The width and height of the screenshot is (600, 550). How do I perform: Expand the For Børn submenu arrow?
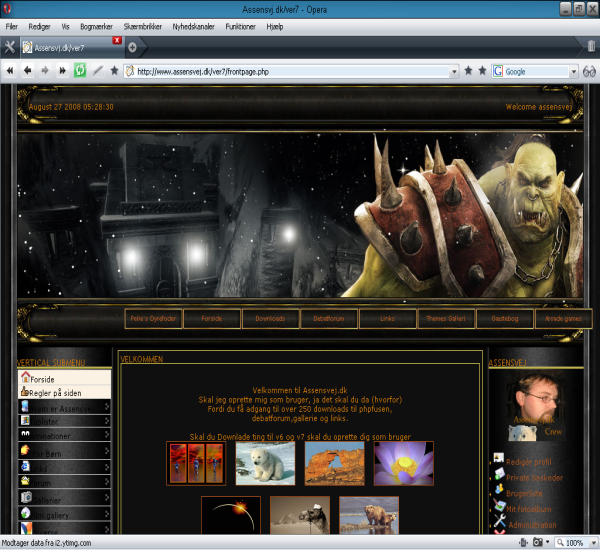(107, 450)
